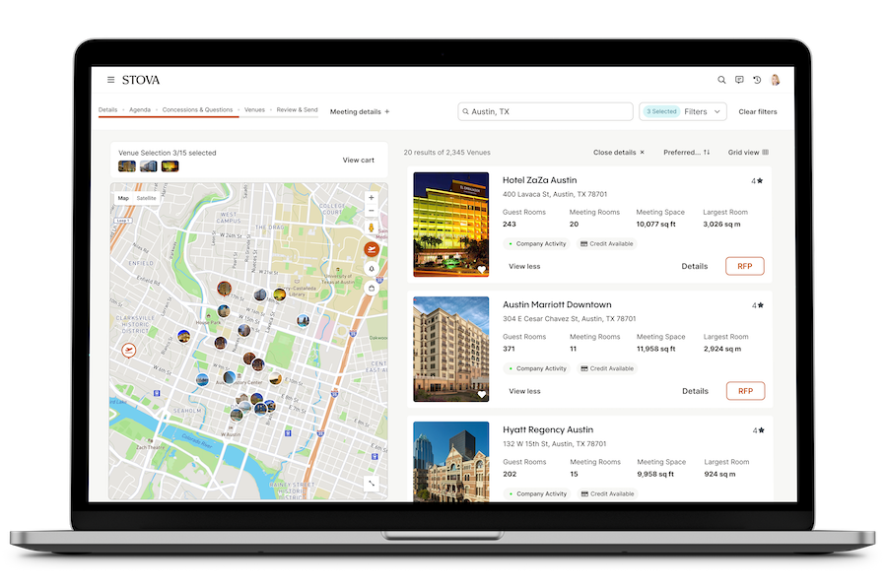887x588 pixels.
Task: Click Company Activity tag on Hotel ZaZa
Action: pos(537,243)
